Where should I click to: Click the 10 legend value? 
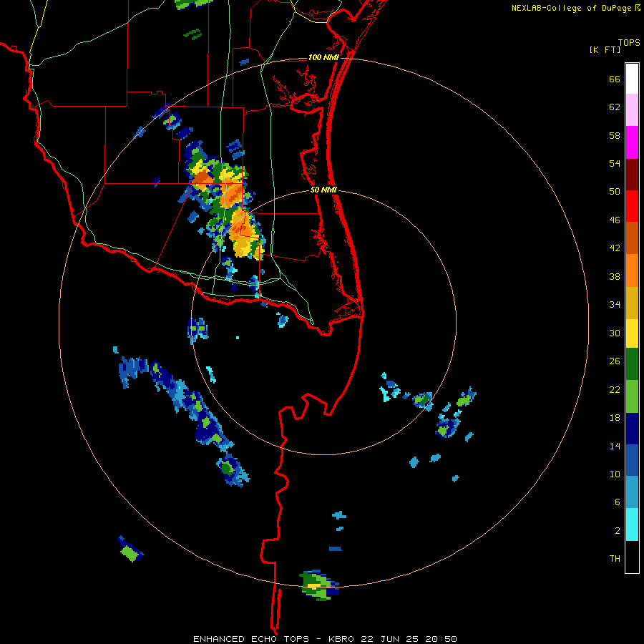(x=615, y=474)
